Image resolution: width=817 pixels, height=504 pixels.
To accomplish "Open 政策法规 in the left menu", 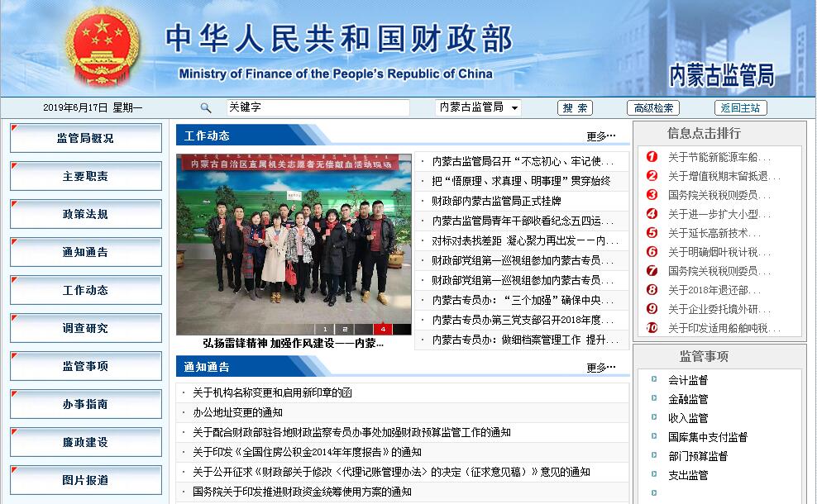I will click(85, 215).
